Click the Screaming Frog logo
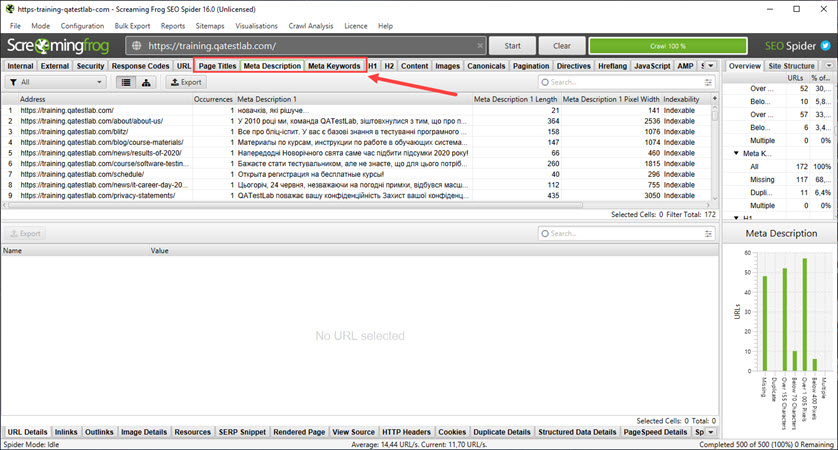Viewport: 838px width, 450px height. point(61,46)
